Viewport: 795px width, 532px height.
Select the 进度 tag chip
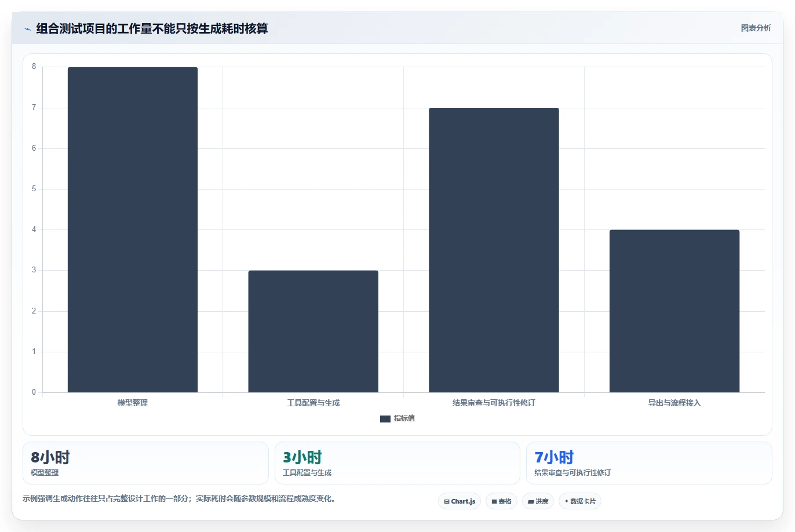point(538,501)
